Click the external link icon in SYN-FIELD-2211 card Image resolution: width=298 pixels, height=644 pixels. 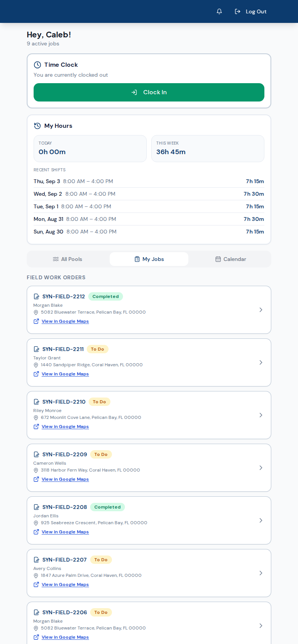pos(36,374)
